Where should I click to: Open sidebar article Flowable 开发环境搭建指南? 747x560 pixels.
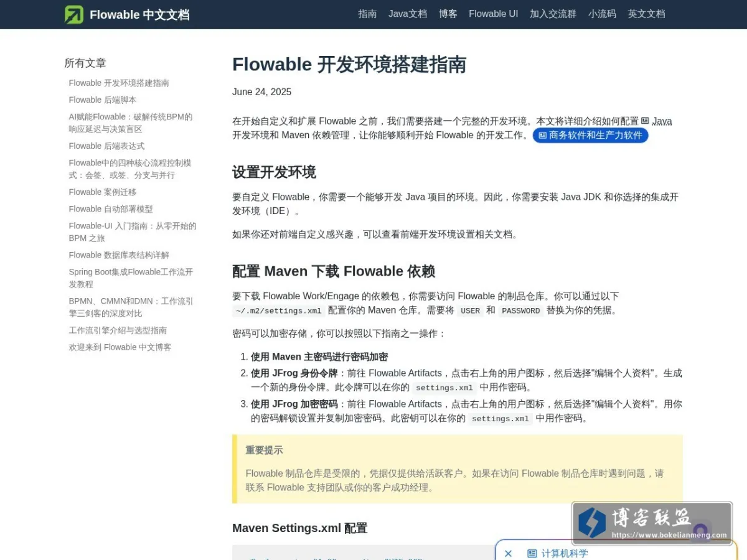point(119,83)
